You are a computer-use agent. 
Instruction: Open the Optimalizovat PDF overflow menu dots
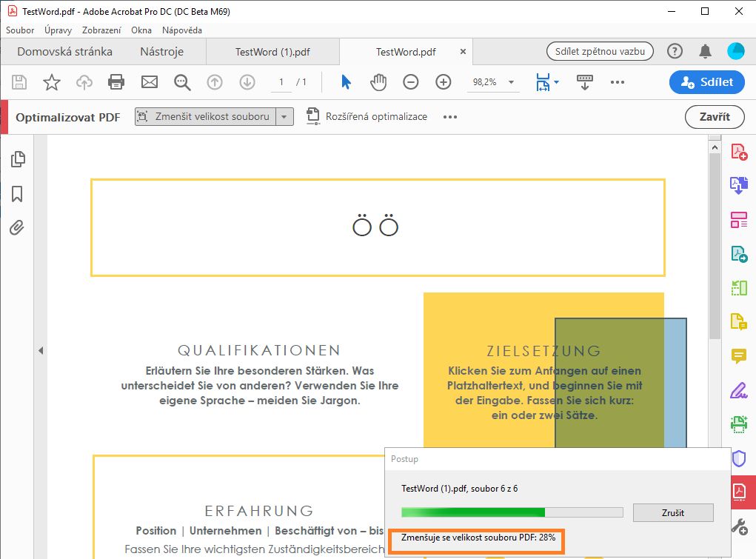[449, 116]
